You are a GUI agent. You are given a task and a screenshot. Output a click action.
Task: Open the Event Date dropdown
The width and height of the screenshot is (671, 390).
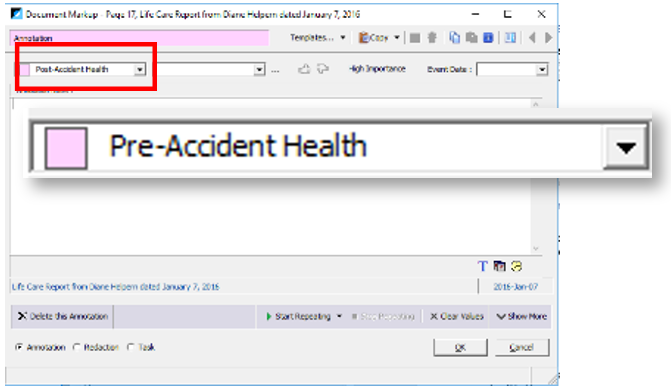pos(542,69)
